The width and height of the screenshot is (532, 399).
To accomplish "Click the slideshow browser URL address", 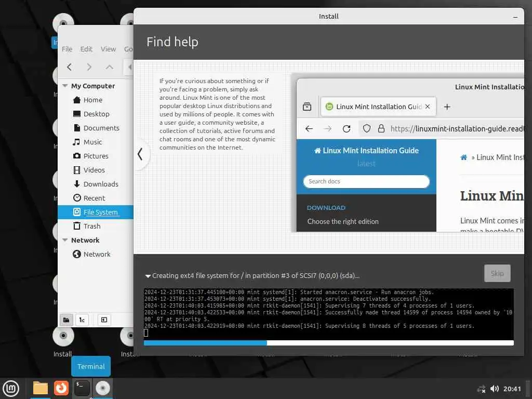I will pos(457,129).
